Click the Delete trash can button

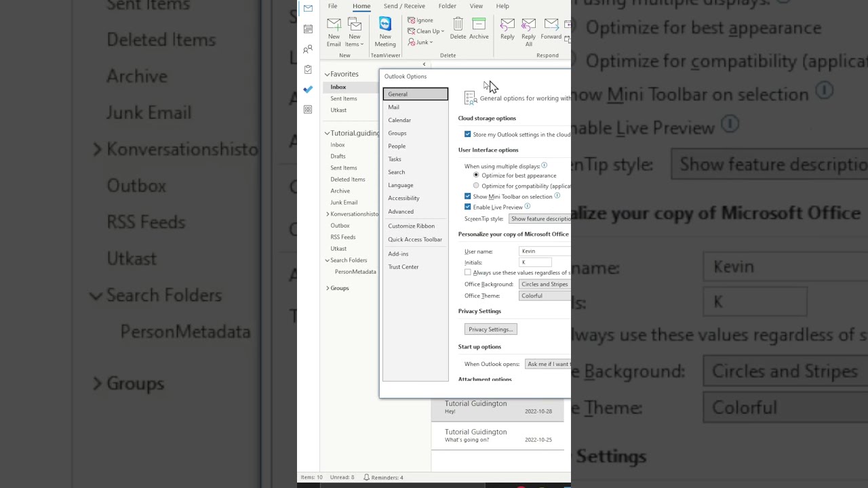pyautogui.click(x=458, y=28)
